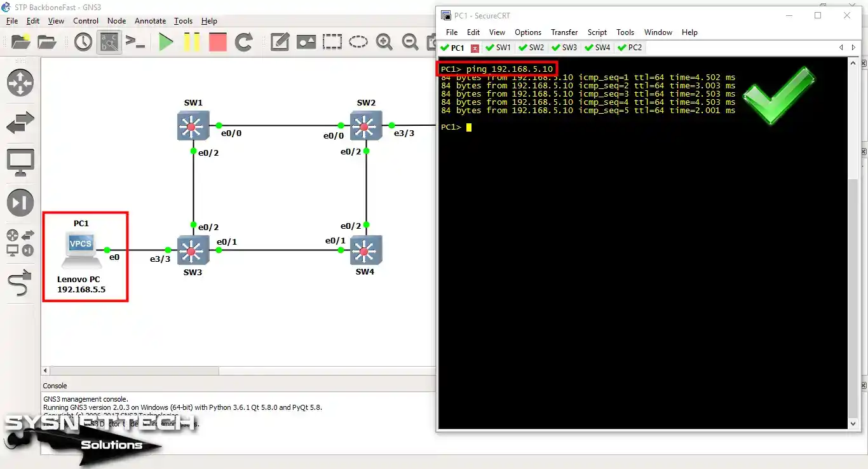Switch to PC2 session tab
The height and width of the screenshot is (469, 868).
point(630,48)
